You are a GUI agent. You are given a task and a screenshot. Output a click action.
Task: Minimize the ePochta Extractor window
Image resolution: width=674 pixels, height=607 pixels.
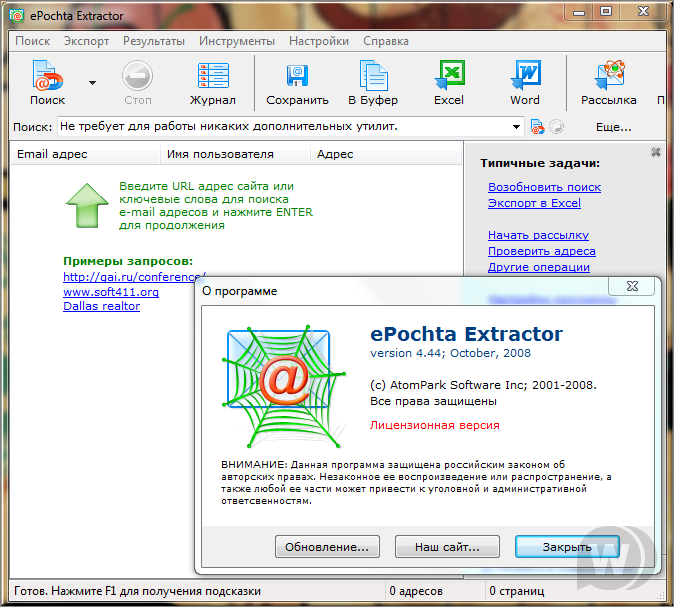tap(579, 12)
